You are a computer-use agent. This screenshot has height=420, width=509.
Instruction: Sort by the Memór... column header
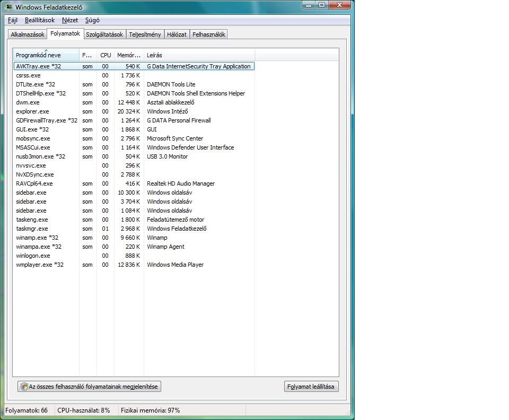[x=129, y=55]
